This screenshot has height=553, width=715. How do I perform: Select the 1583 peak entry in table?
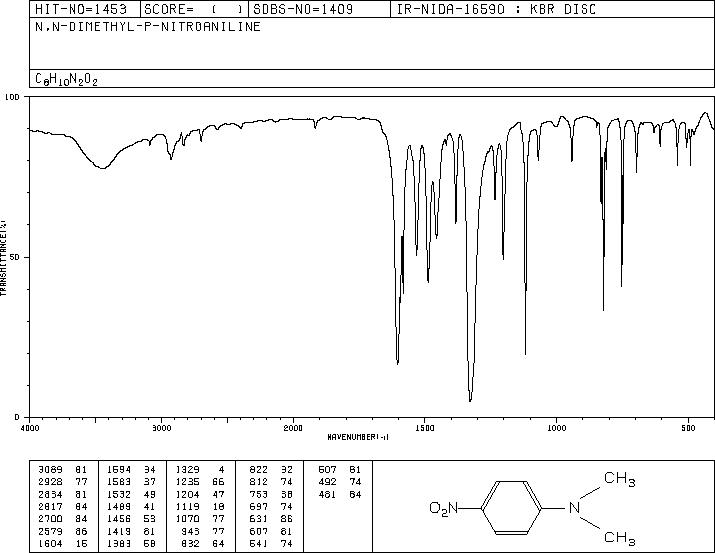pyautogui.click(x=131, y=482)
